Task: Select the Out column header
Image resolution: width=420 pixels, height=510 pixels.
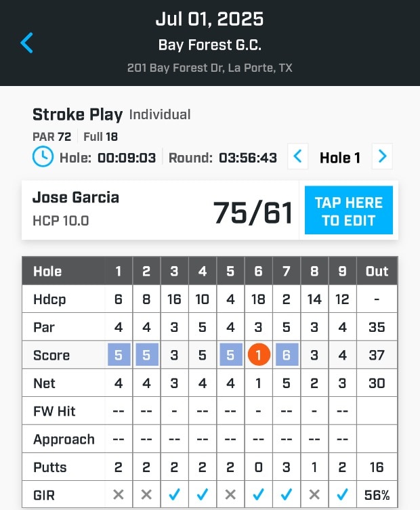Action: coord(377,271)
